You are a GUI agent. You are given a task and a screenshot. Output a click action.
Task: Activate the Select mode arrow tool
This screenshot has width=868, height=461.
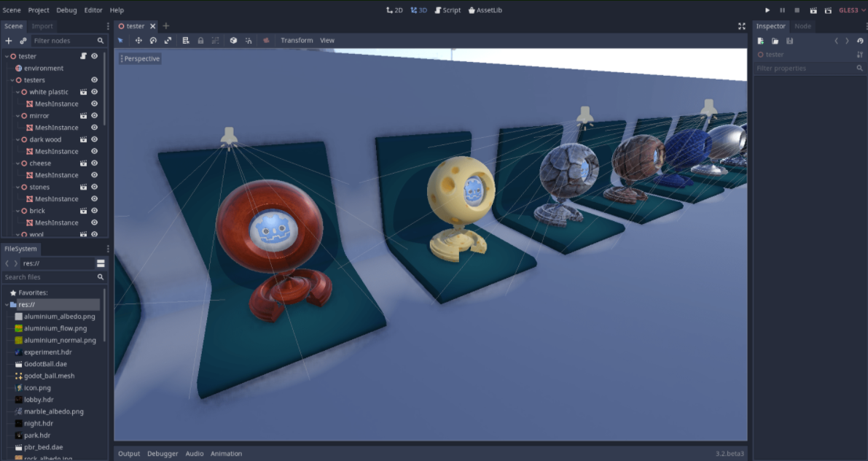(x=121, y=40)
